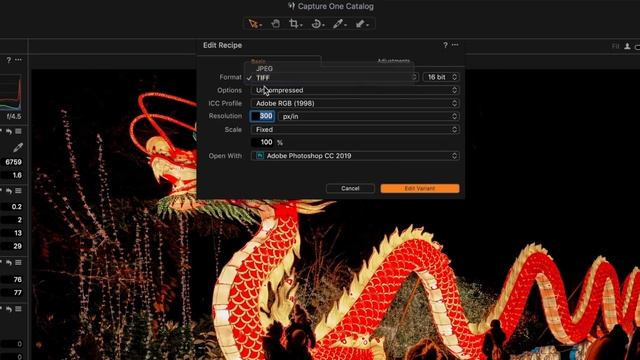
Task: Select the Apply Adjustments arrow tool
Action: [361, 24]
